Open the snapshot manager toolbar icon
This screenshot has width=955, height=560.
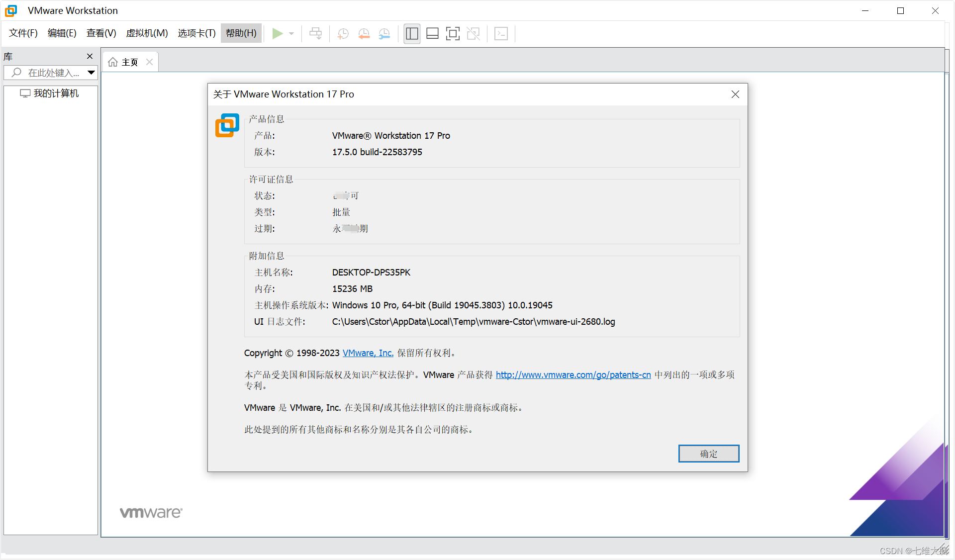pos(384,33)
